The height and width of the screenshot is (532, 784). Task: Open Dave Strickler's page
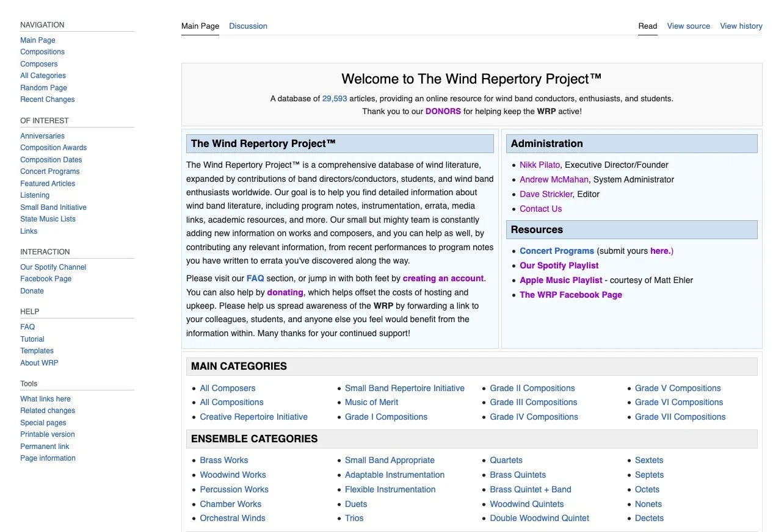pos(546,194)
